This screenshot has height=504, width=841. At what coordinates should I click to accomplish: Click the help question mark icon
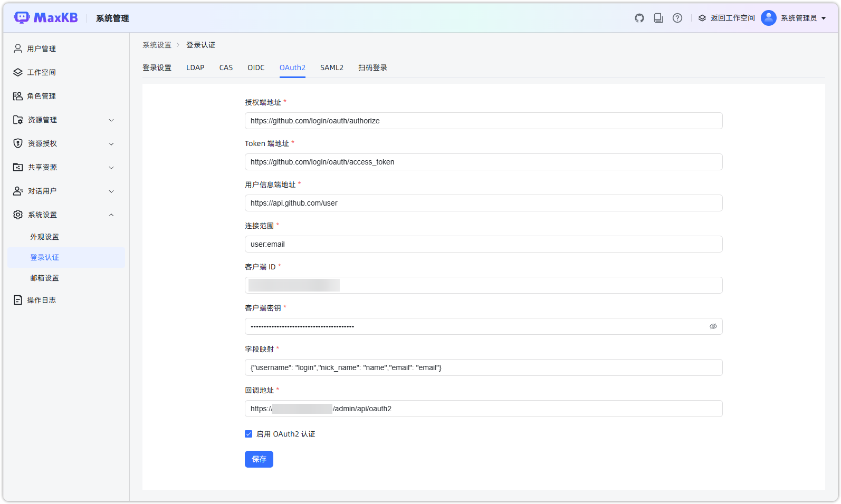click(x=677, y=18)
